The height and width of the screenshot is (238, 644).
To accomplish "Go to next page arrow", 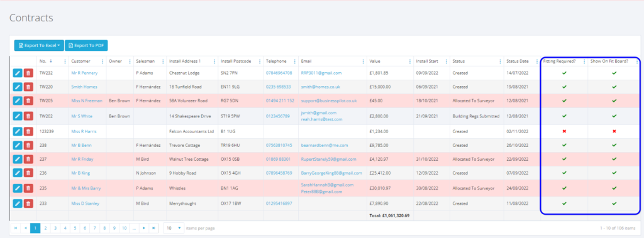I will (x=144, y=228).
